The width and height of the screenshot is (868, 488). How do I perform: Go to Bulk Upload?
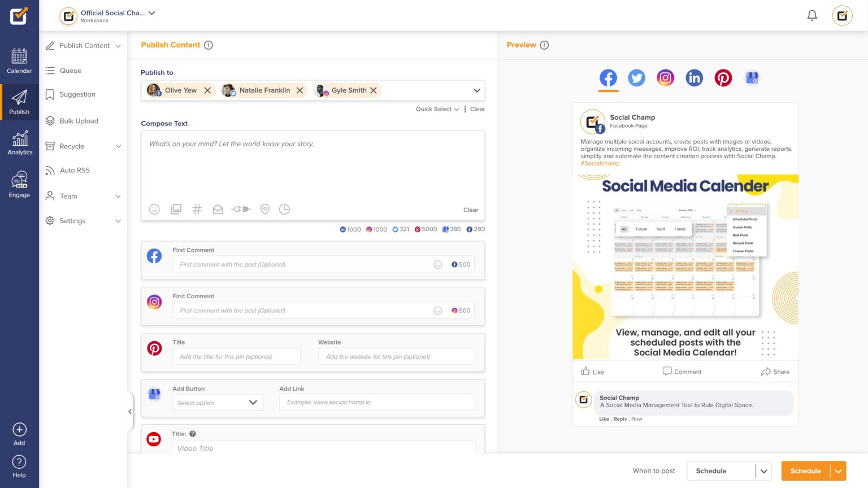79,121
